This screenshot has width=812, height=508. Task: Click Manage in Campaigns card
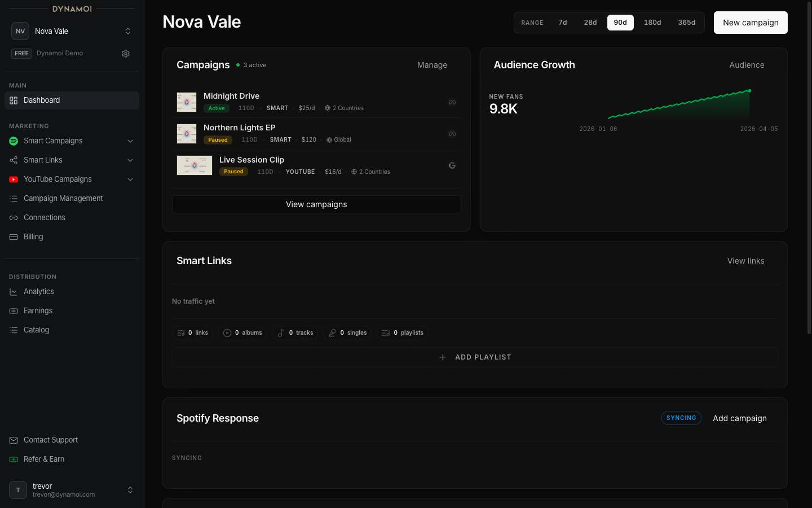pos(432,65)
